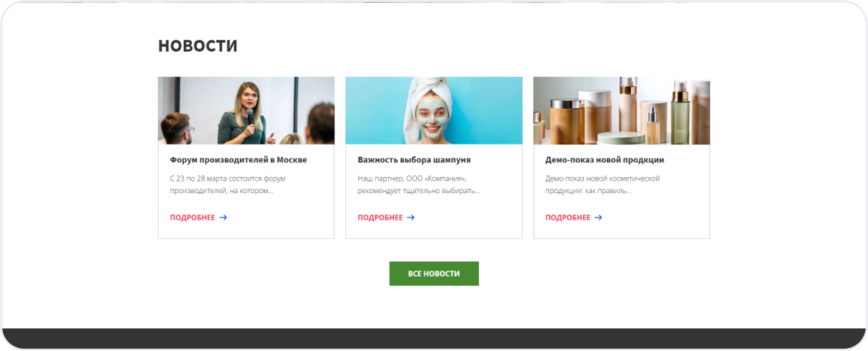Click the description starting with С 23 по 28 марта
Viewport: 868px width, 351px height.
tap(227, 184)
